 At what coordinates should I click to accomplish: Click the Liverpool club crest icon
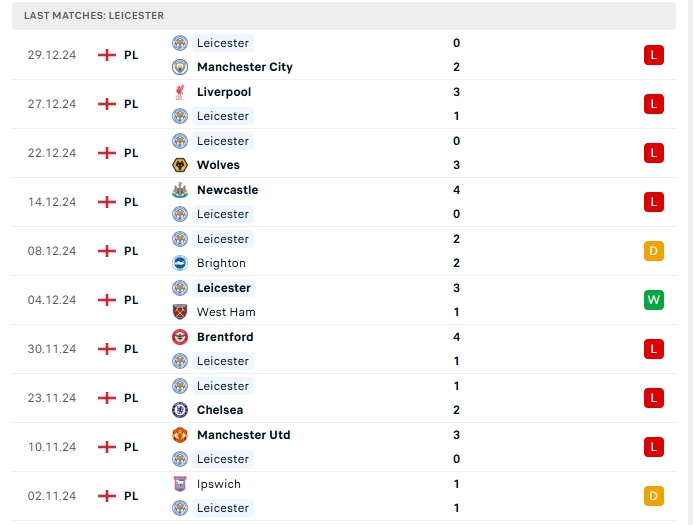pyautogui.click(x=180, y=92)
